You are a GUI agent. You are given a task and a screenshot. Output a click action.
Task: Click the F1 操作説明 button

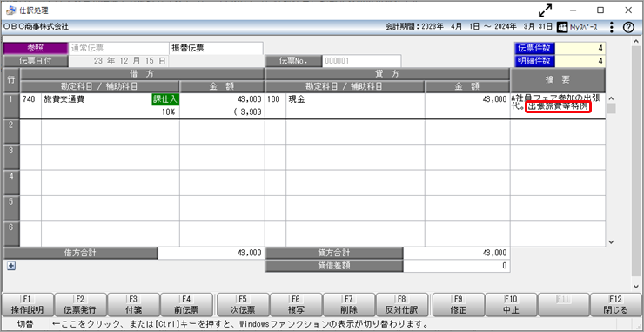point(28,305)
